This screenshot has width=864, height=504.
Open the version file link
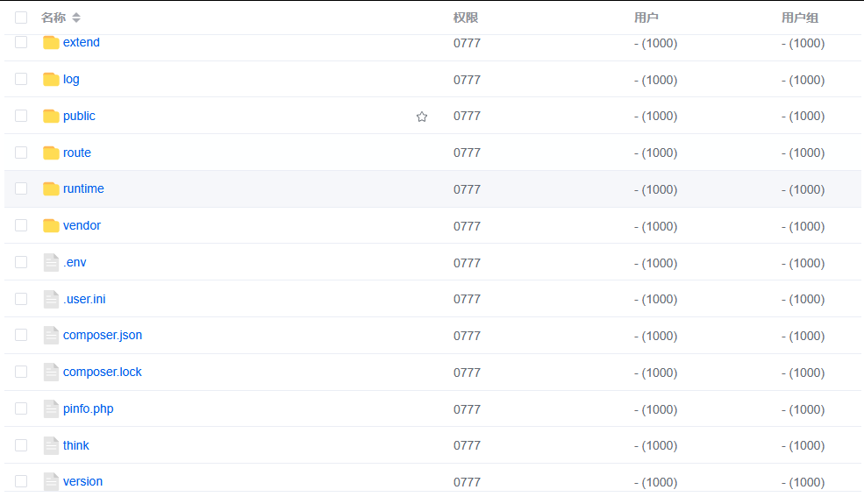[82, 482]
